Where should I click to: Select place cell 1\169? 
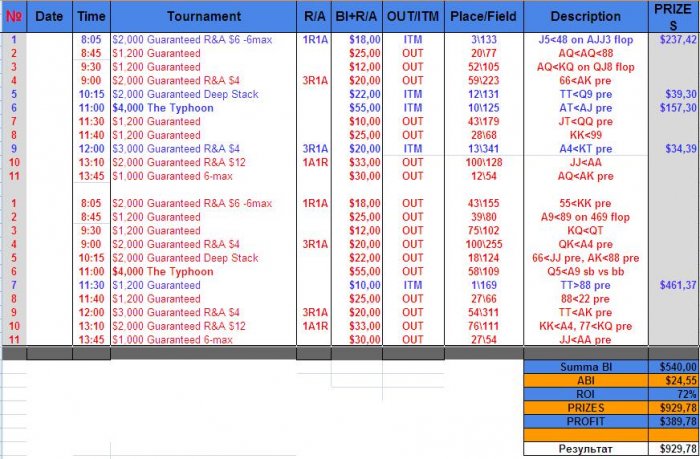click(484, 285)
